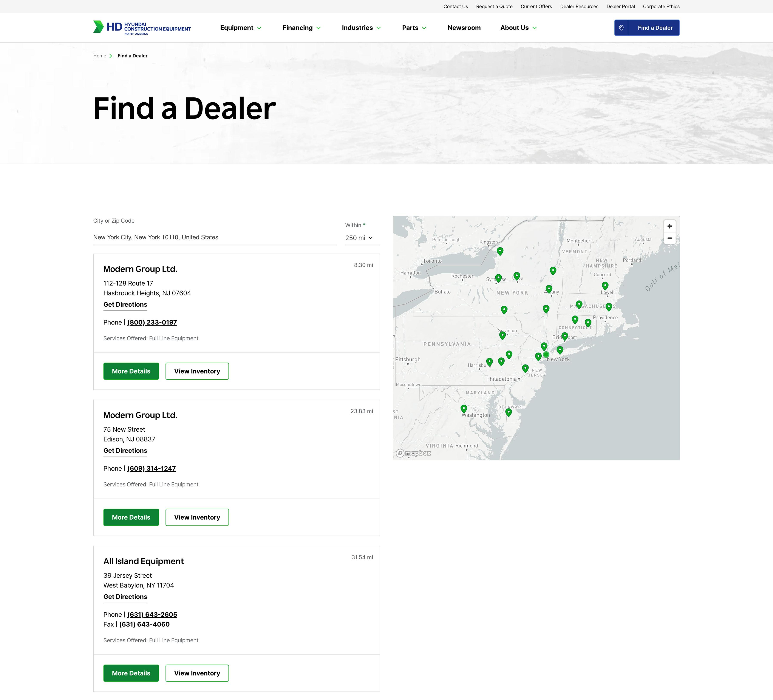This screenshot has height=700, width=773.
Task: Open the Within 250 mi distance dropdown
Action: click(x=362, y=238)
